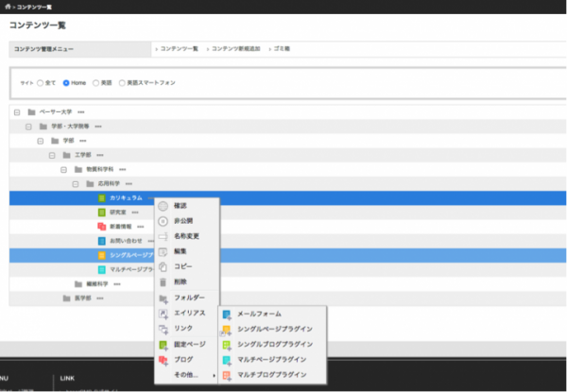Open the ゴミ箱 link
This screenshot has height=392, width=567.
coord(282,49)
